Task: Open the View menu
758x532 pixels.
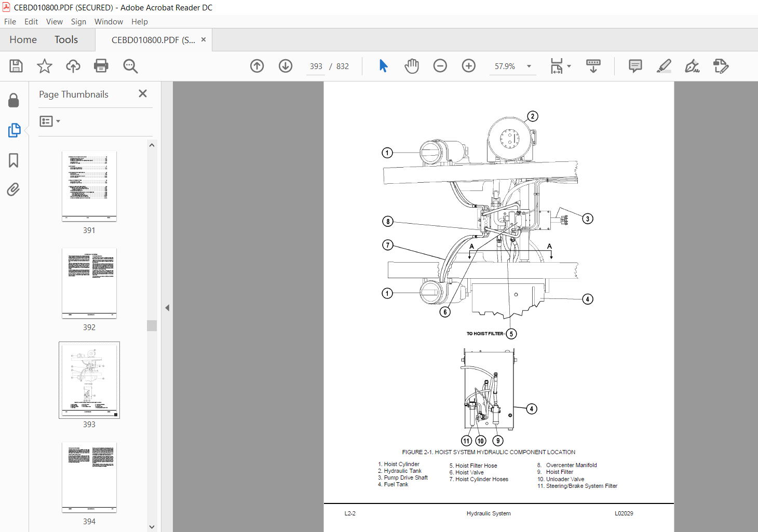Action: (x=55, y=22)
